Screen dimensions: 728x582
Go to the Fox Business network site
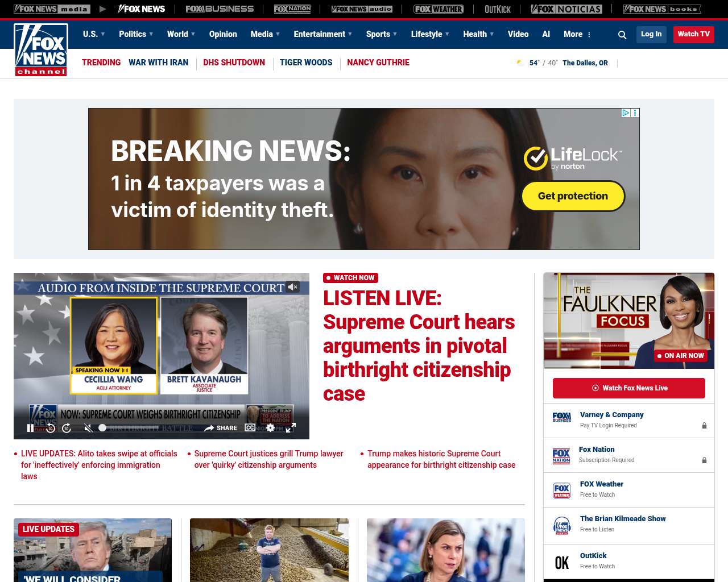coord(220,9)
